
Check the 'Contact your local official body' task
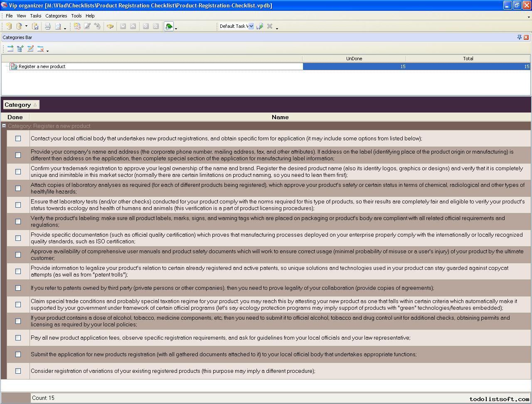tap(18, 139)
